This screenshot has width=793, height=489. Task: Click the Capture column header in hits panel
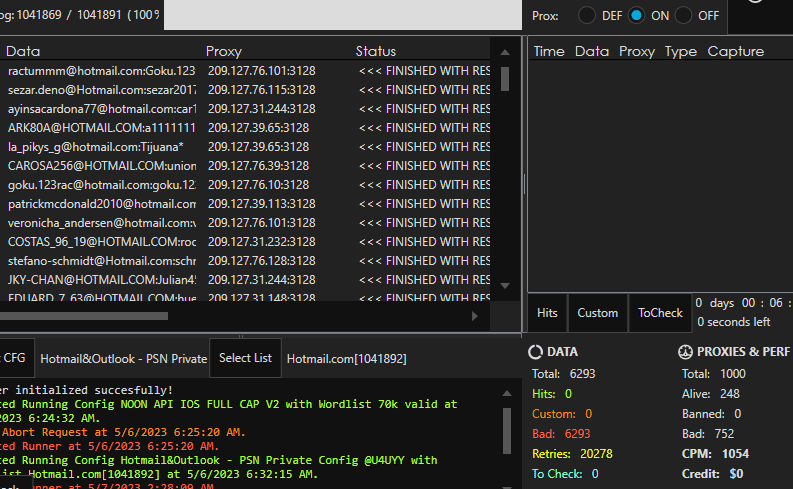(735, 51)
